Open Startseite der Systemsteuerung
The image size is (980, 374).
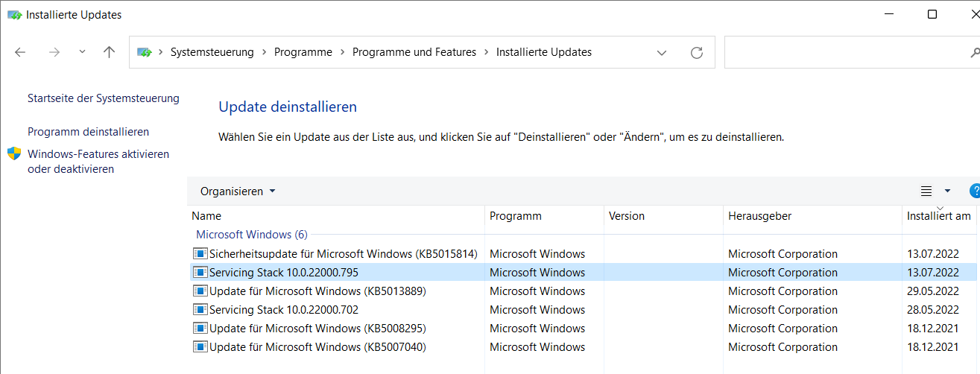pyautogui.click(x=104, y=98)
